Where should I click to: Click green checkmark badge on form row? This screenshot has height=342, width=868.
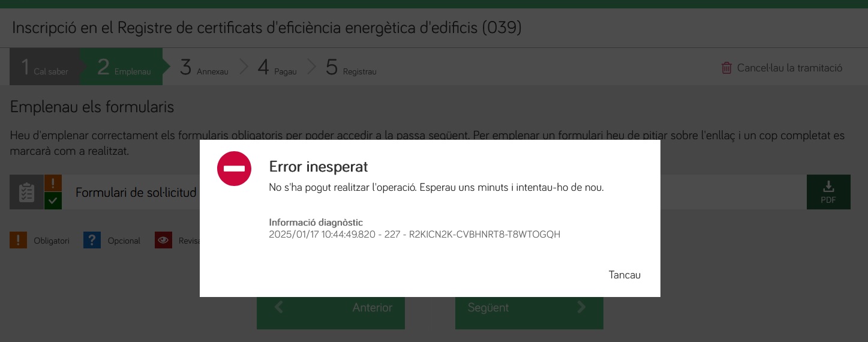tap(53, 201)
